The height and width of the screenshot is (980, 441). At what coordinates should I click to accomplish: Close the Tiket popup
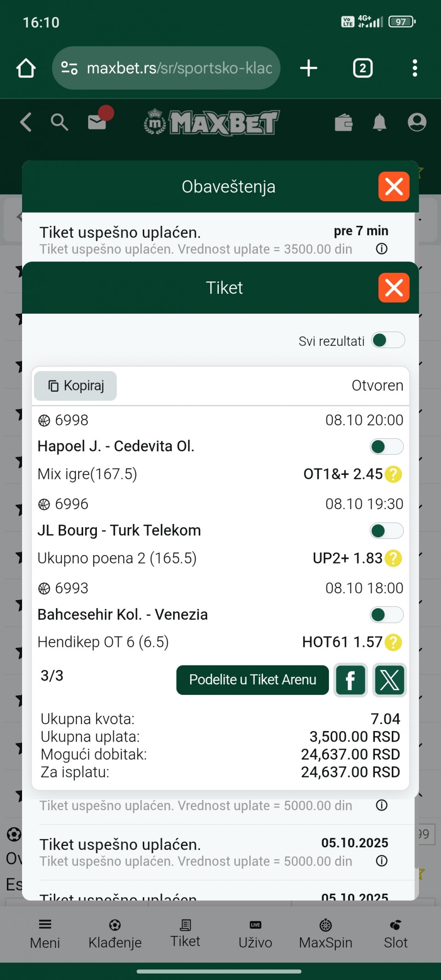394,288
